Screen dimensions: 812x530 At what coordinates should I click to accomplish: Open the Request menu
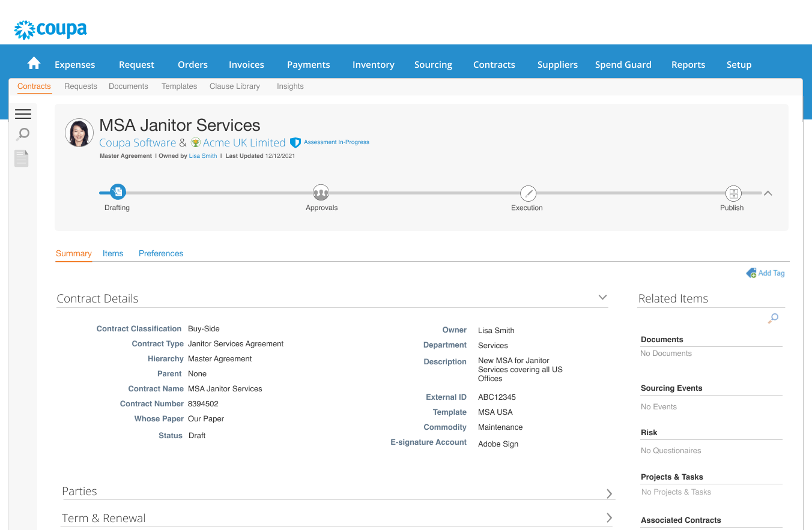(136, 65)
